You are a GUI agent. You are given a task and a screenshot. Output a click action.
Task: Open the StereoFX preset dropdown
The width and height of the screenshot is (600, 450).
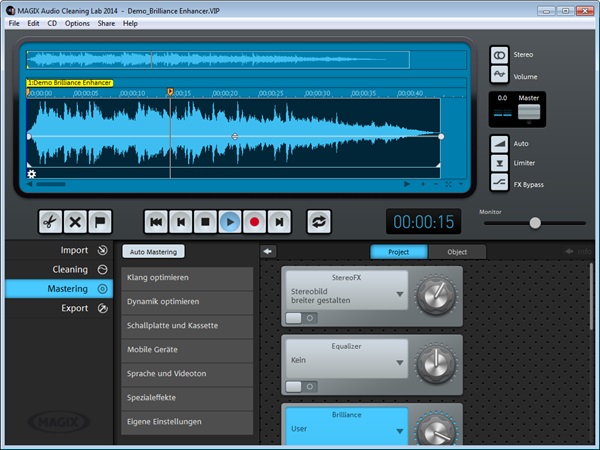click(x=400, y=294)
